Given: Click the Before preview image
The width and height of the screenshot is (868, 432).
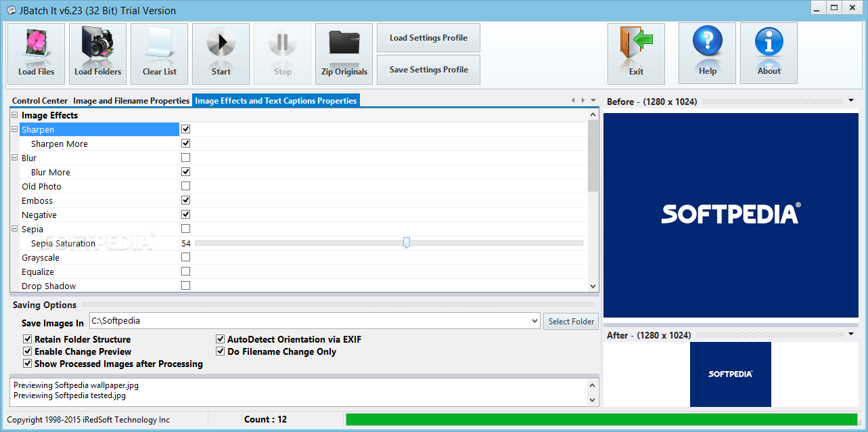Looking at the screenshot, I should coord(730,215).
